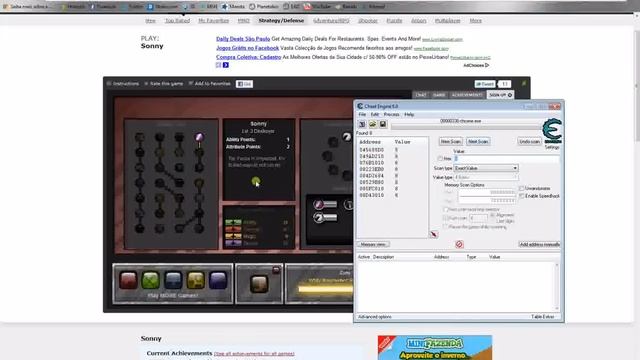The image size is (640, 360).
Task: Click the red attribute plus button
Action: [233, 229]
